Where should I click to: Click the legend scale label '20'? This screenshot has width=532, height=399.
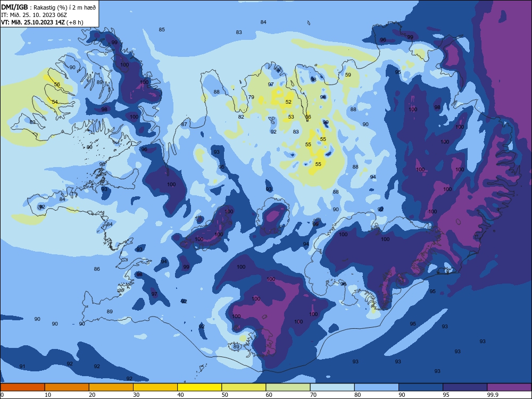click(x=92, y=395)
